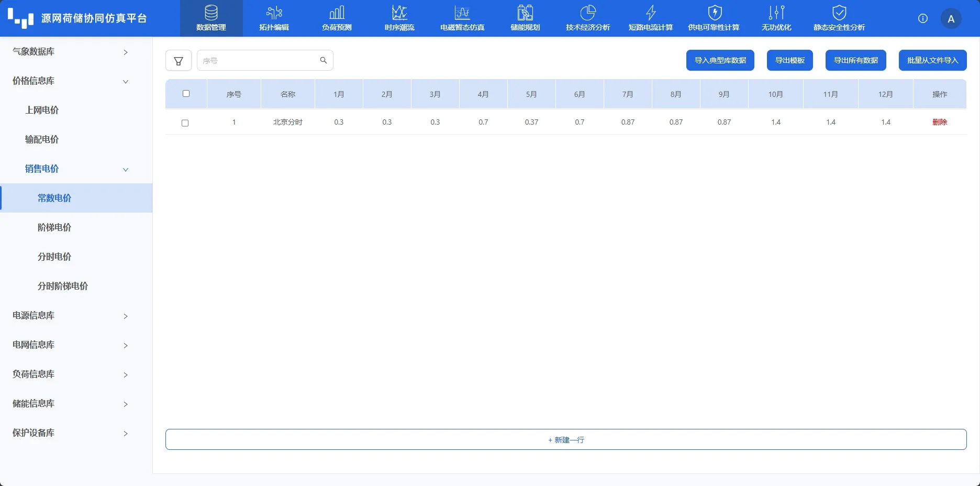This screenshot has width=980, height=486.
Task: Open the 电磁暂态仿真 waveform icon
Action: pos(462,13)
